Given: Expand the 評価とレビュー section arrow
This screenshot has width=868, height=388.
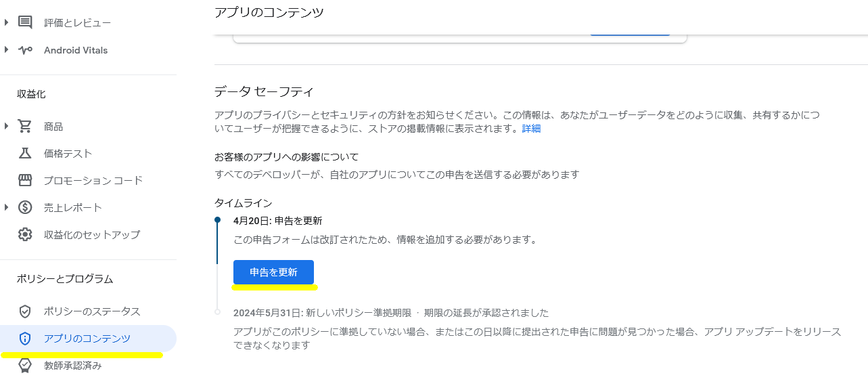Looking at the screenshot, I should pyautogui.click(x=7, y=23).
